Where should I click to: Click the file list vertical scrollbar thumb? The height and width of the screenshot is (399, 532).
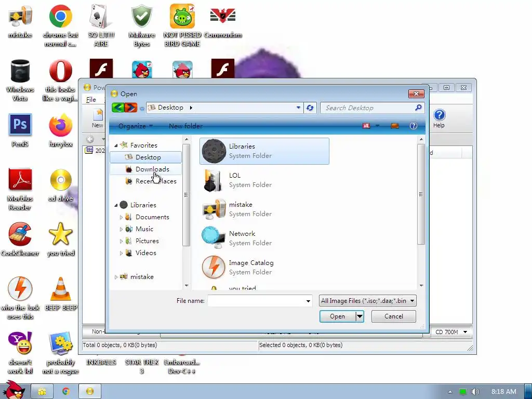[x=421, y=194]
